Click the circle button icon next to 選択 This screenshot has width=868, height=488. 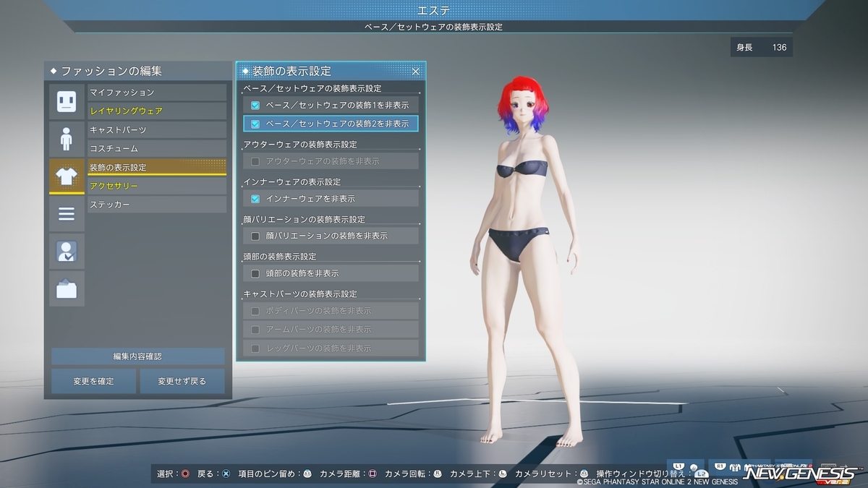[x=186, y=474]
